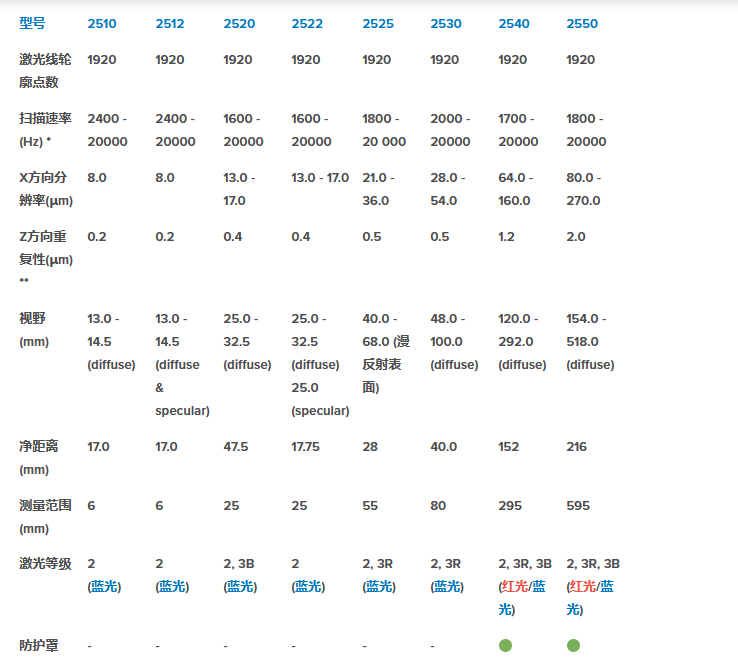Click the 型号 column header

tap(33, 24)
